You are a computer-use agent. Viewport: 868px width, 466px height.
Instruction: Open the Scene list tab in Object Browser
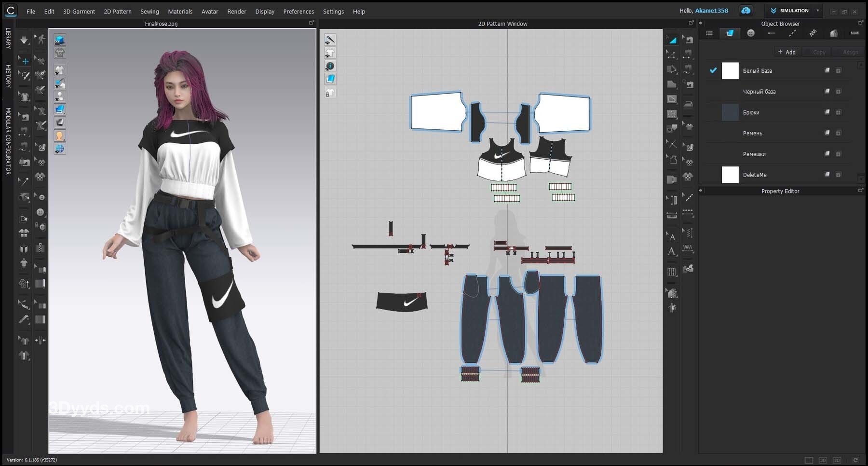click(x=709, y=33)
